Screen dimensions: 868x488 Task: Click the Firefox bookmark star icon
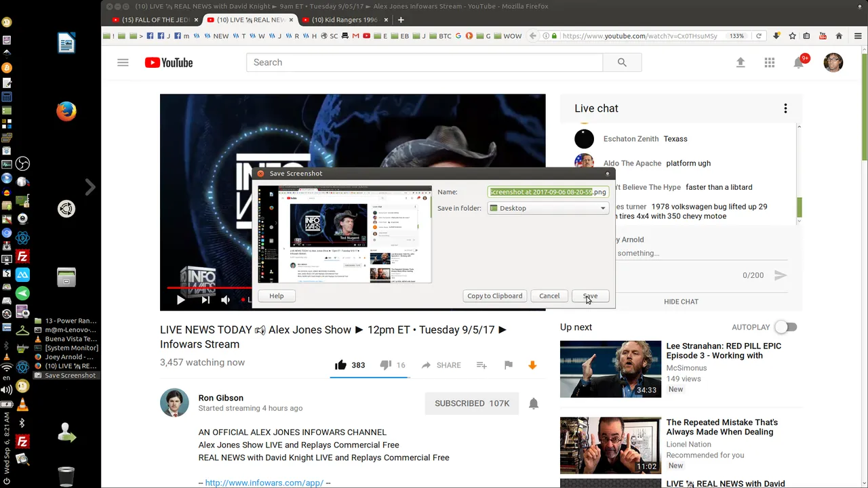tap(791, 36)
